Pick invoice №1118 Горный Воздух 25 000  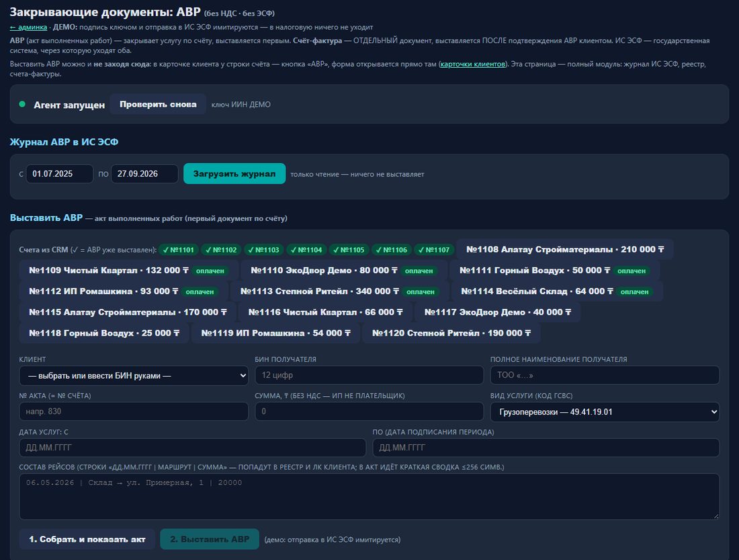pos(104,333)
